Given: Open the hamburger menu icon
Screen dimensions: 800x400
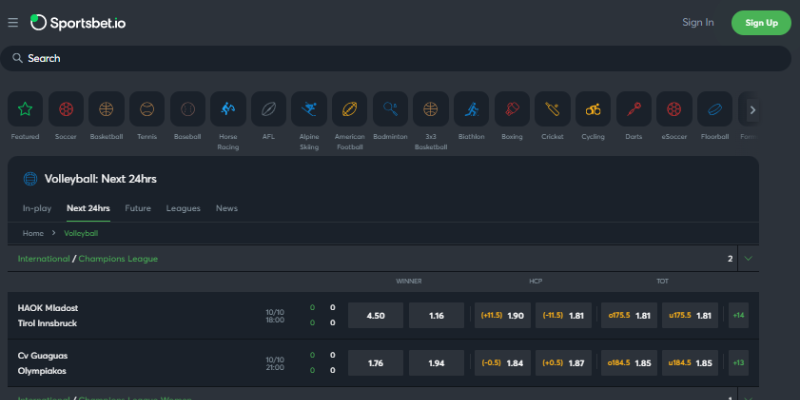Looking at the screenshot, I should pos(13,22).
